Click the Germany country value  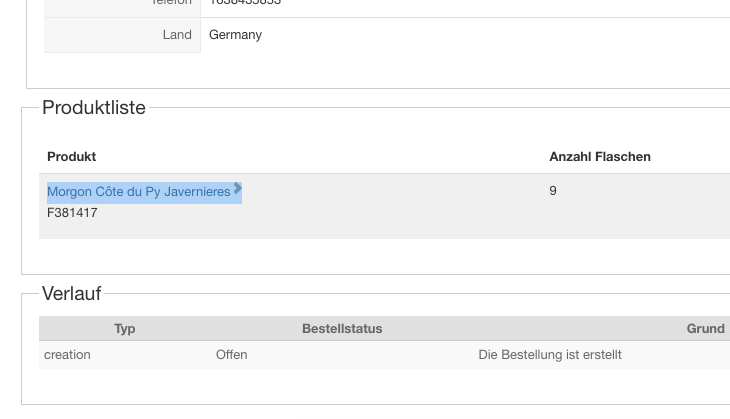[x=235, y=35]
